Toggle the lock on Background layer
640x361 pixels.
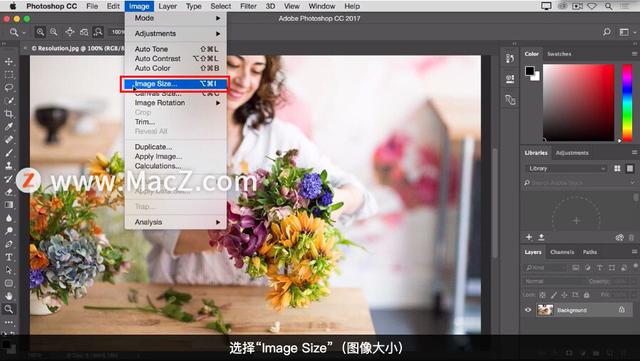[621, 310]
